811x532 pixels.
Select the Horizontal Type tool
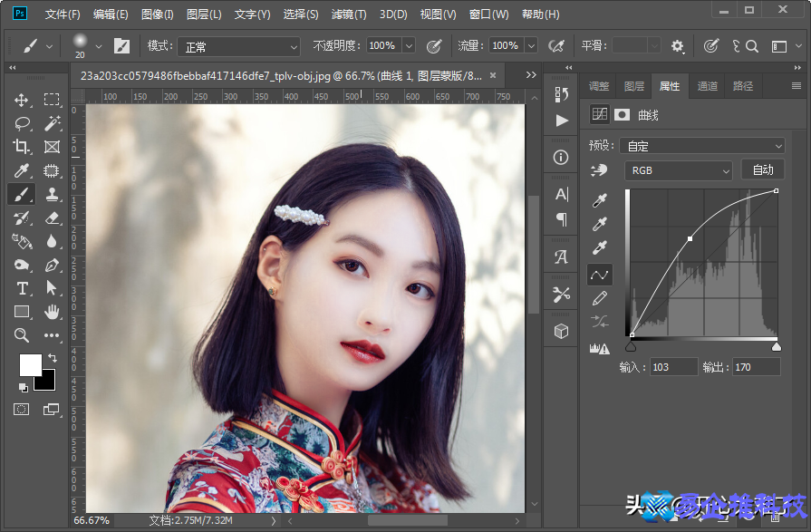(x=22, y=288)
